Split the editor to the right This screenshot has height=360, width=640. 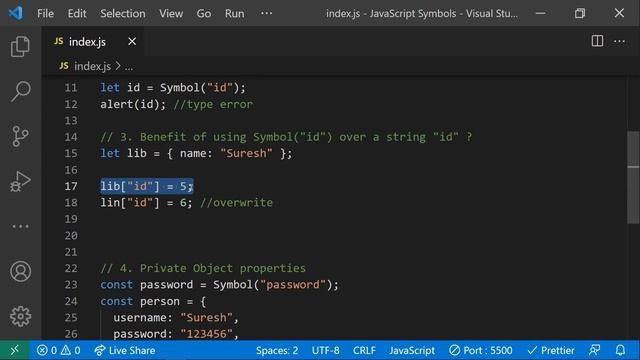coord(597,41)
